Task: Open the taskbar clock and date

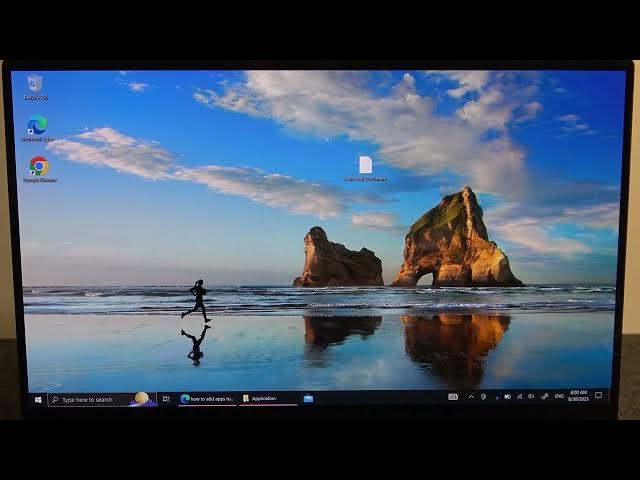Action: click(579, 395)
